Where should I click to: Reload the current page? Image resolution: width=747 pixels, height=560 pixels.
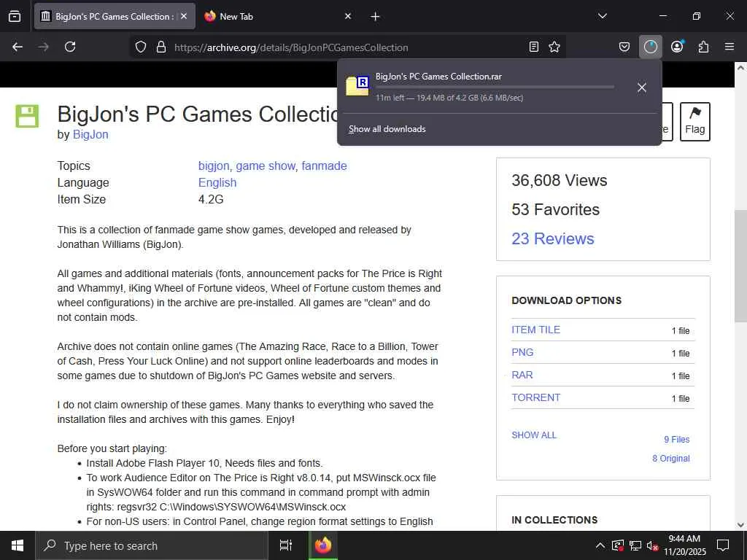point(70,47)
